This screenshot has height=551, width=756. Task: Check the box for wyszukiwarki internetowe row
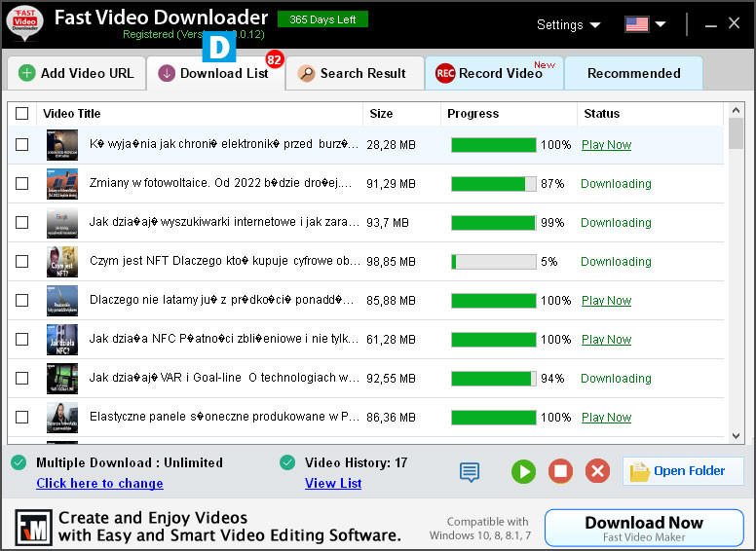coord(21,223)
